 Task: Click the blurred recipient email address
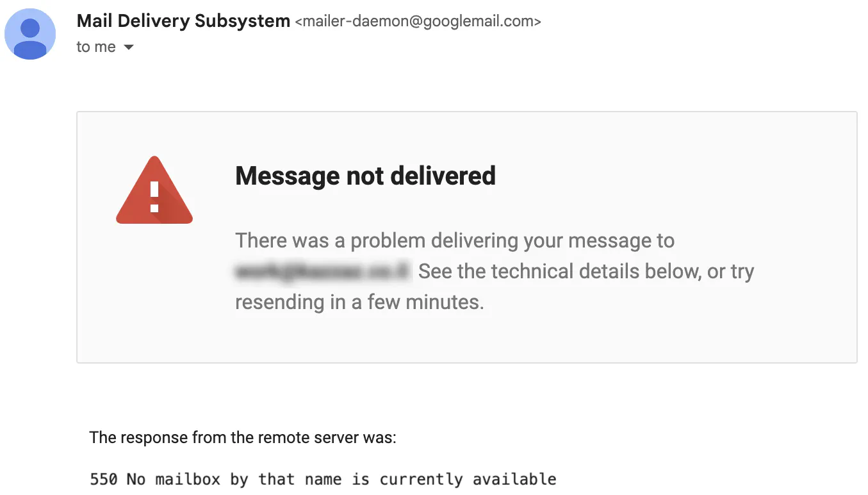pos(323,271)
